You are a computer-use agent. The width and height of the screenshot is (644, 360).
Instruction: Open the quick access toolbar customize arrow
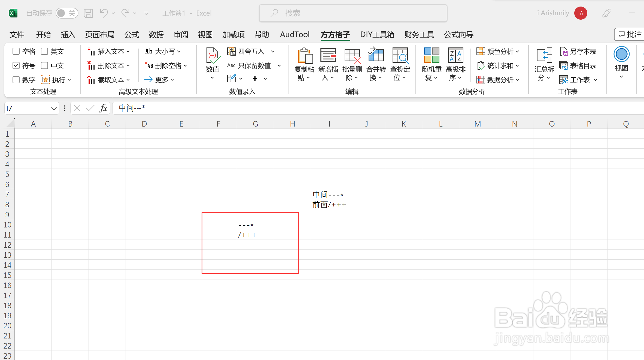(146, 13)
